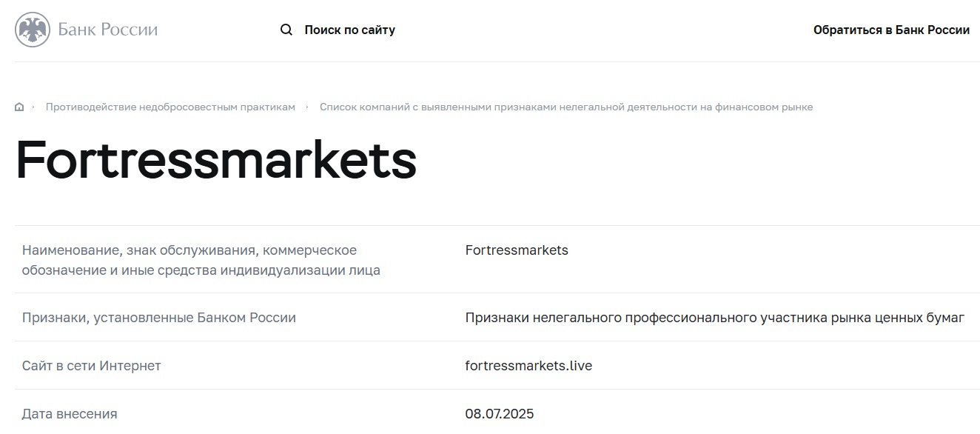Screen dimensions: 980x434
Task: Click the 'Сайт в сети Интернет' label
Action: tap(91, 366)
